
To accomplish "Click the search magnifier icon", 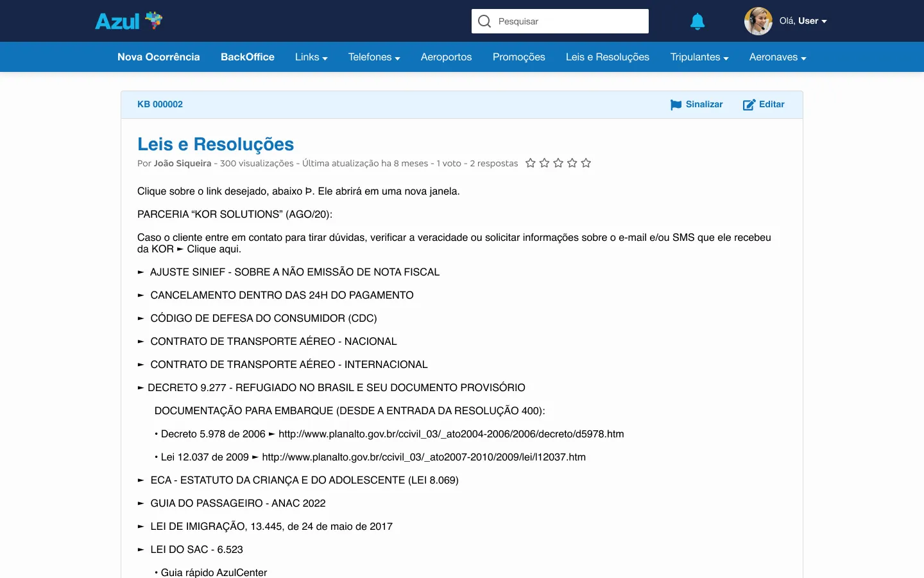I will [484, 21].
